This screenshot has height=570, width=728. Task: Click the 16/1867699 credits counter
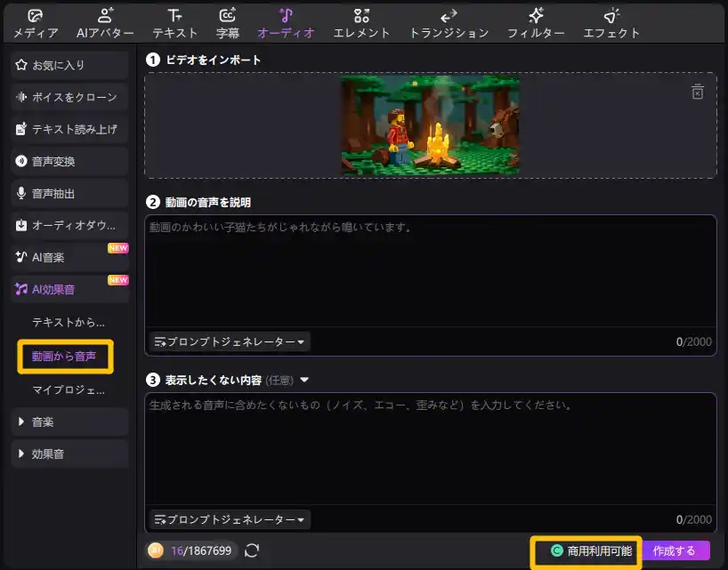pyautogui.click(x=201, y=550)
